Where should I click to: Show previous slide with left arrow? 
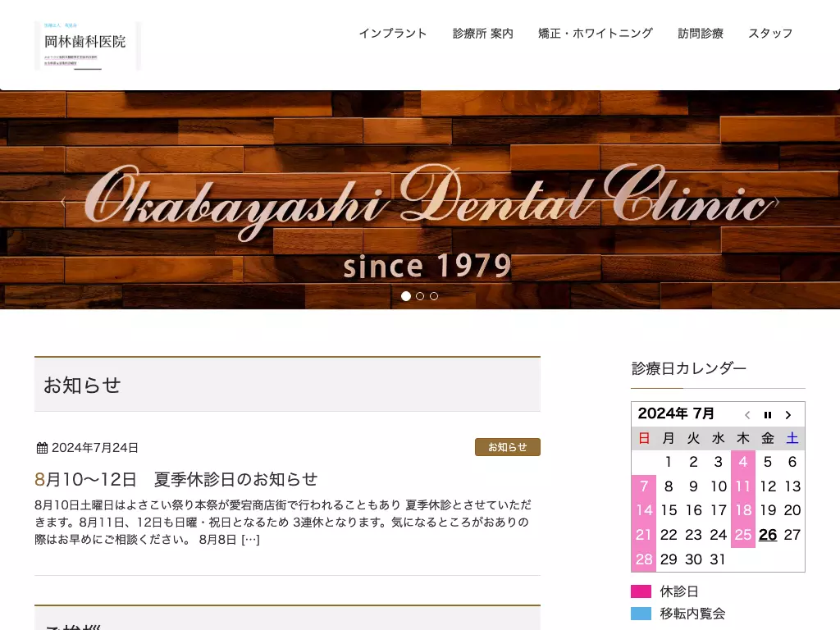point(62,202)
